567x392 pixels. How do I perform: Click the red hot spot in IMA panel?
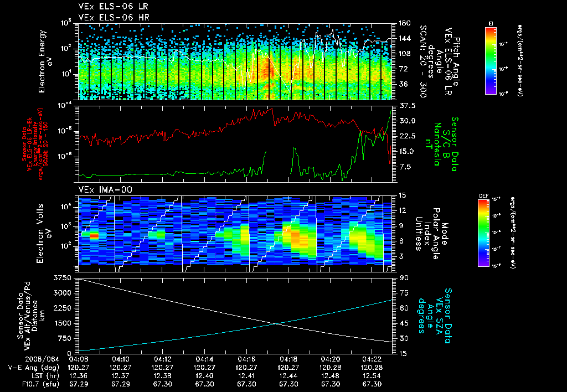point(94,236)
